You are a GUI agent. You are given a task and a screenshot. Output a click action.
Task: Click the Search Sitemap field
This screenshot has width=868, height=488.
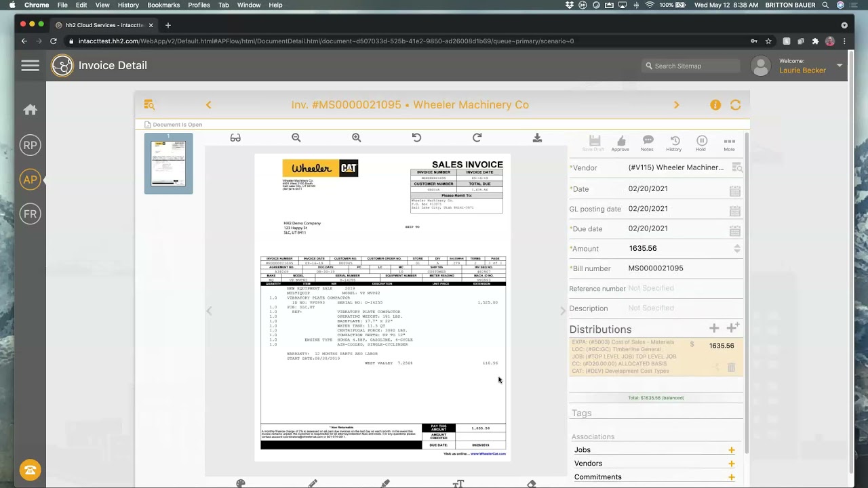[x=691, y=66]
